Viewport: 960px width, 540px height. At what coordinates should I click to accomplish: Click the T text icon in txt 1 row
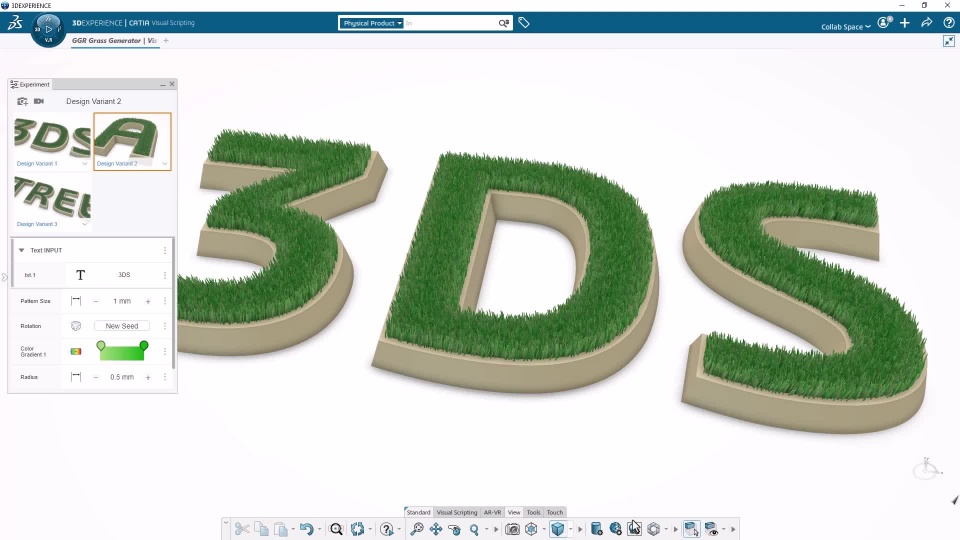80,275
